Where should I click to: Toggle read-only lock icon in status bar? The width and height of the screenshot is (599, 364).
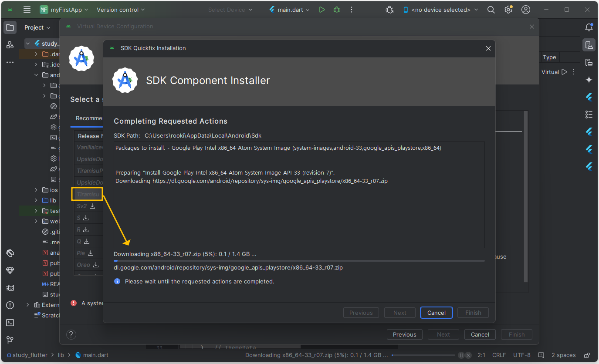click(587, 355)
